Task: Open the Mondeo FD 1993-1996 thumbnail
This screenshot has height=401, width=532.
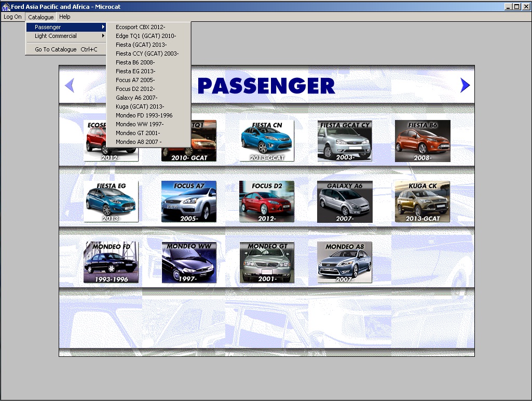Action: coord(111,262)
